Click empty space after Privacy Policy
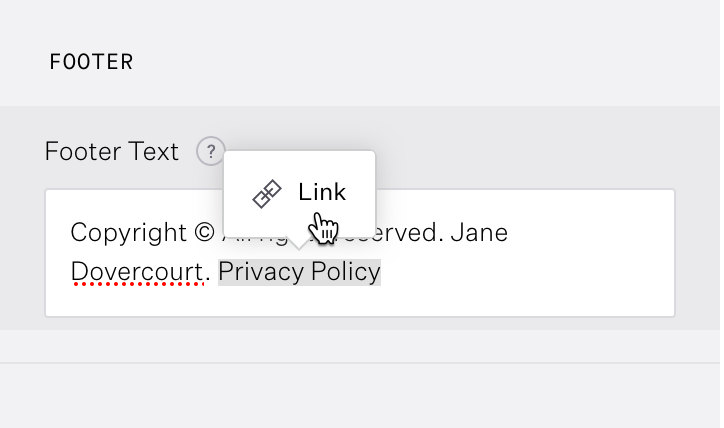The height and width of the screenshot is (428, 724). [520, 272]
